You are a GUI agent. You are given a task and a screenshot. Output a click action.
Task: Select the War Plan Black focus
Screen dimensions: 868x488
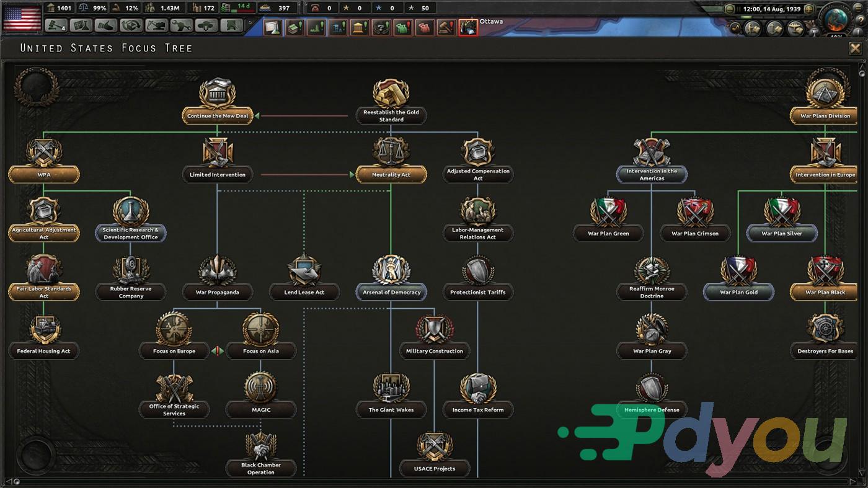(825, 278)
